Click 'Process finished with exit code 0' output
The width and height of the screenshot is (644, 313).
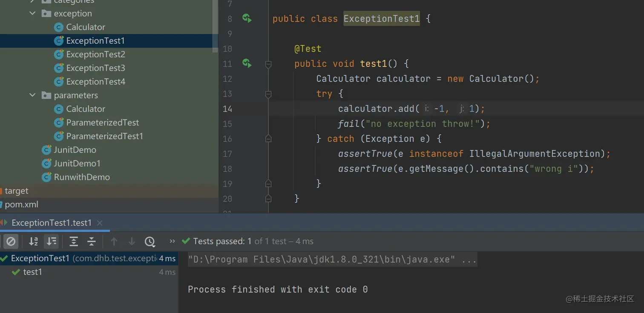coord(278,290)
